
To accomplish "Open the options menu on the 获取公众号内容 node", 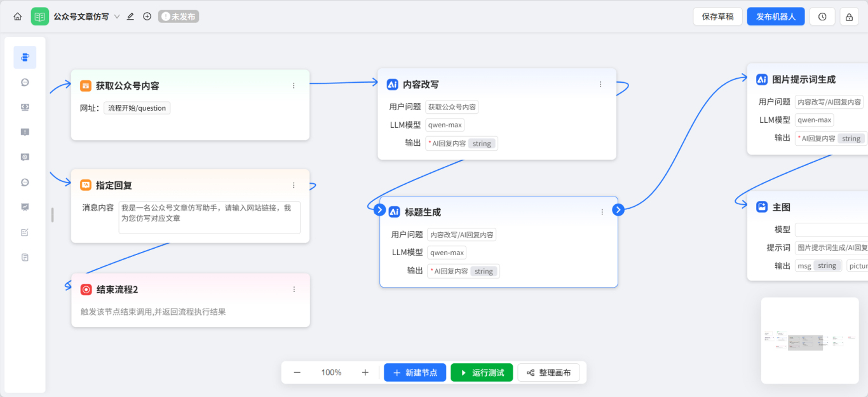I will [x=293, y=85].
